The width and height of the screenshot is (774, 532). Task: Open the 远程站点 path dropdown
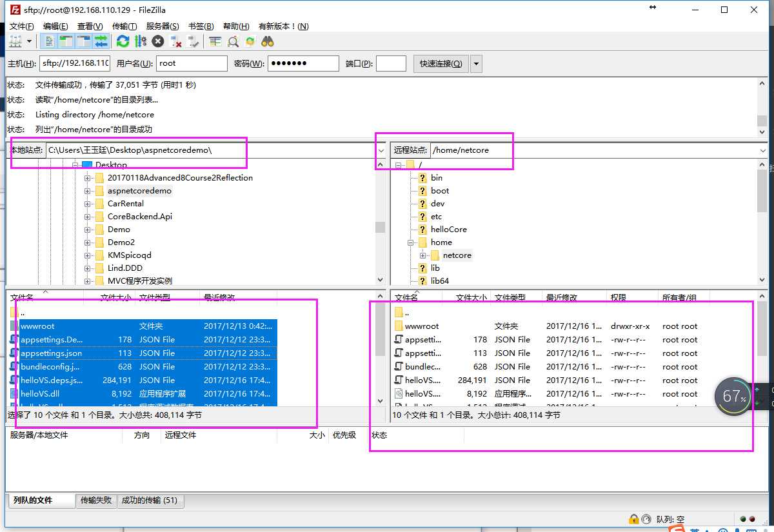pos(763,150)
